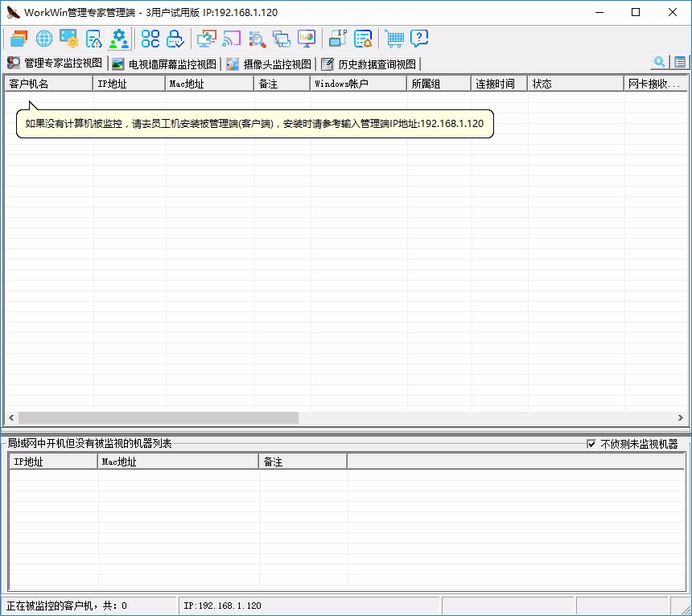Toggle the 不侦测未监视机器 checkbox

pyautogui.click(x=592, y=444)
